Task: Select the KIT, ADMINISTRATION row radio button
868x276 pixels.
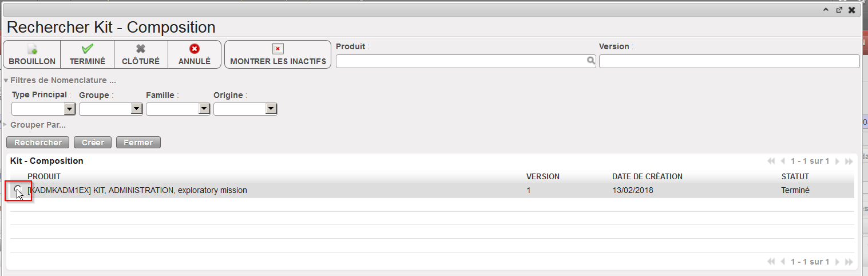Action: point(17,190)
